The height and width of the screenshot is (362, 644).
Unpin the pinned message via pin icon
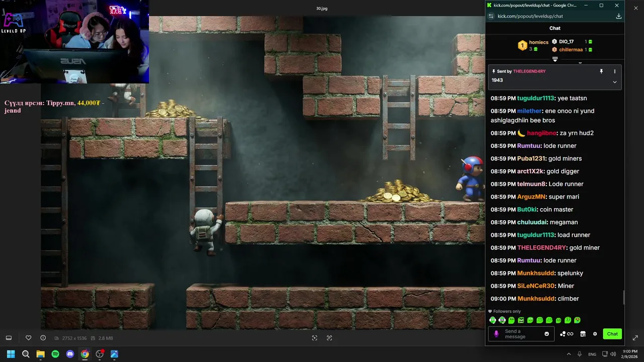[x=601, y=71]
